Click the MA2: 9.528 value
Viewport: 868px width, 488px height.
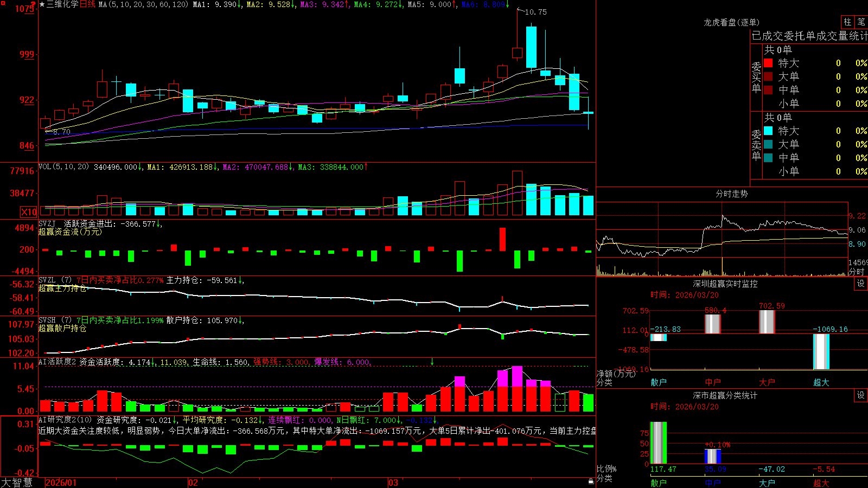point(271,4)
